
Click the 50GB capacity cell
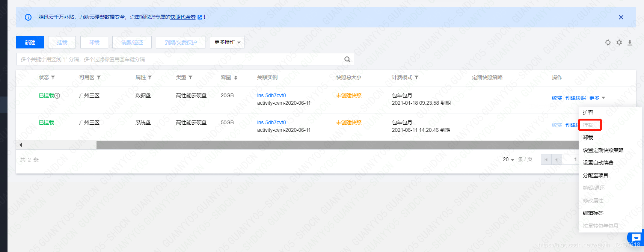point(227,123)
